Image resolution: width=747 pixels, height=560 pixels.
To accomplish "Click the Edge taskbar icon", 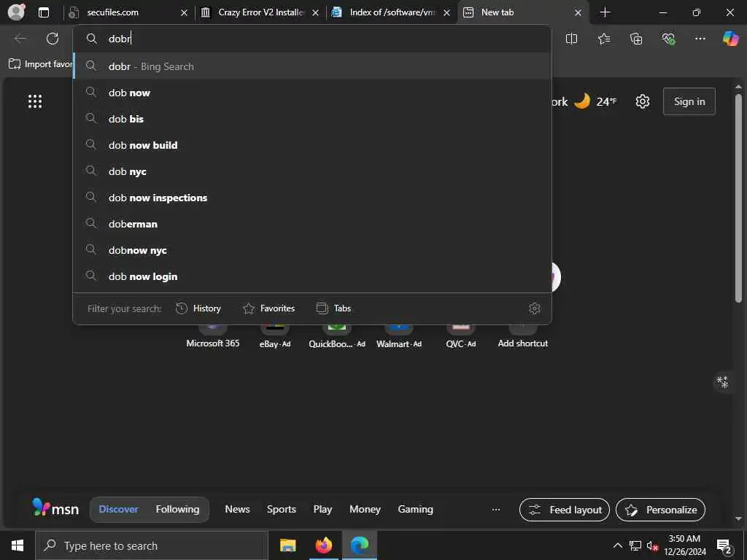I will click(x=360, y=545).
